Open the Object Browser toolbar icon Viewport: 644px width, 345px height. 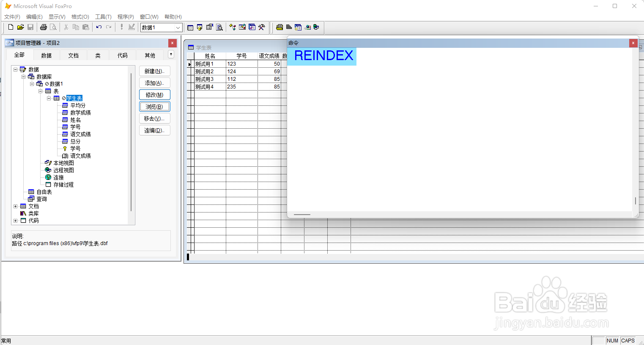(x=242, y=27)
